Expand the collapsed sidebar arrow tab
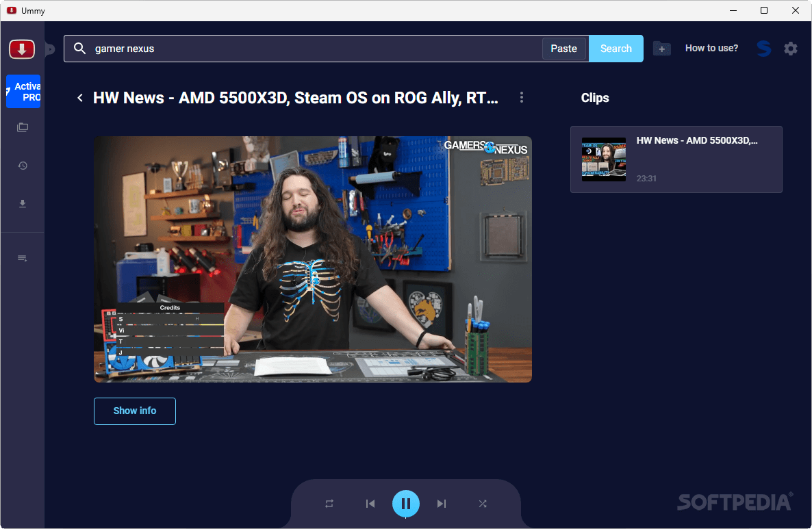 tap(50, 49)
